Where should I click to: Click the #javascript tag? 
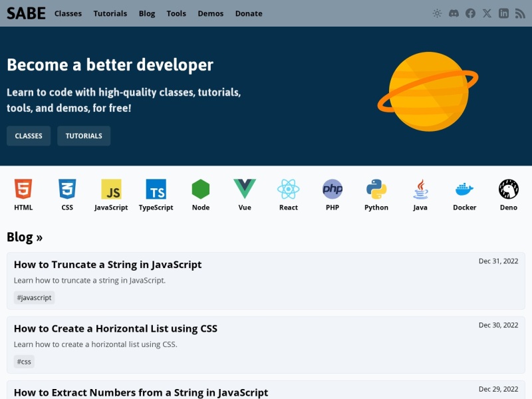click(x=35, y=297)
